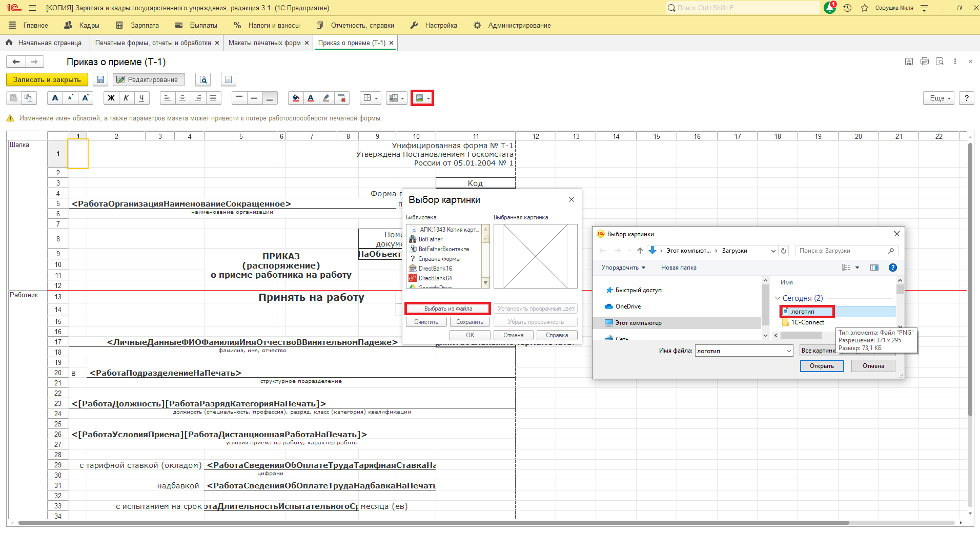
Task: Refresh the Загрузки folder listing
Action: pos(783,251)
